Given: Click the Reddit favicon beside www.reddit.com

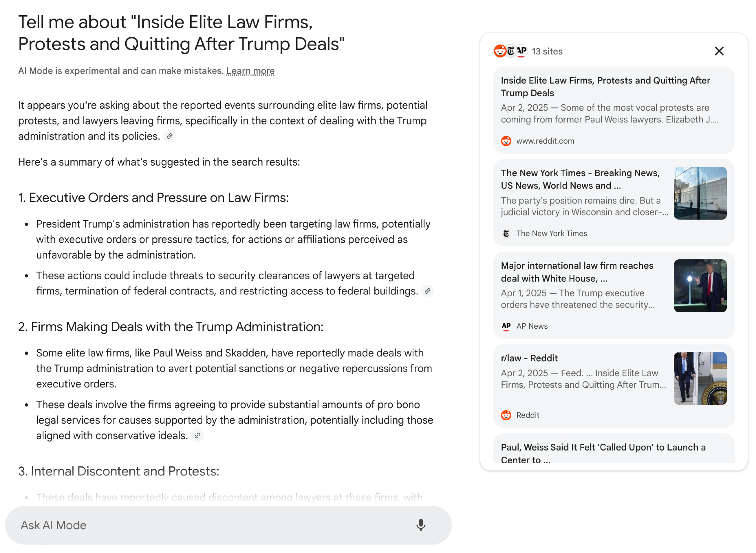Looking at the screenshot, I should tap(506, 141).
